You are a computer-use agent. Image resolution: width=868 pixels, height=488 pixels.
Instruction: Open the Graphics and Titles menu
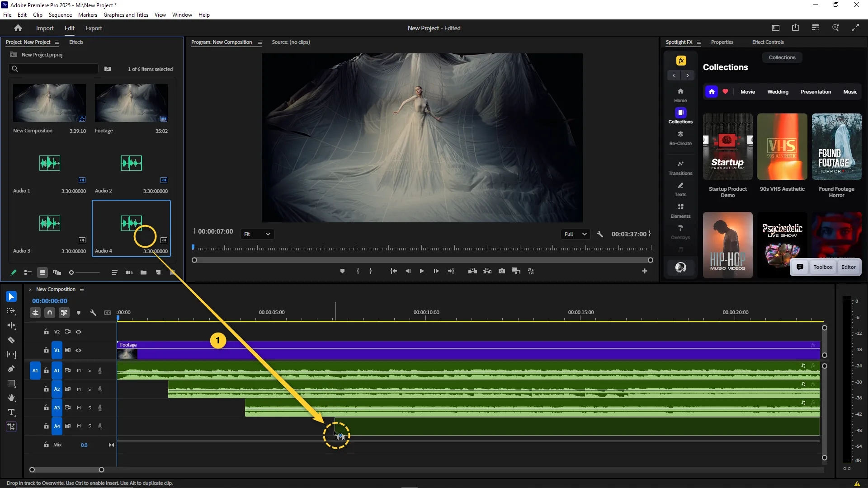coord(126,15)
